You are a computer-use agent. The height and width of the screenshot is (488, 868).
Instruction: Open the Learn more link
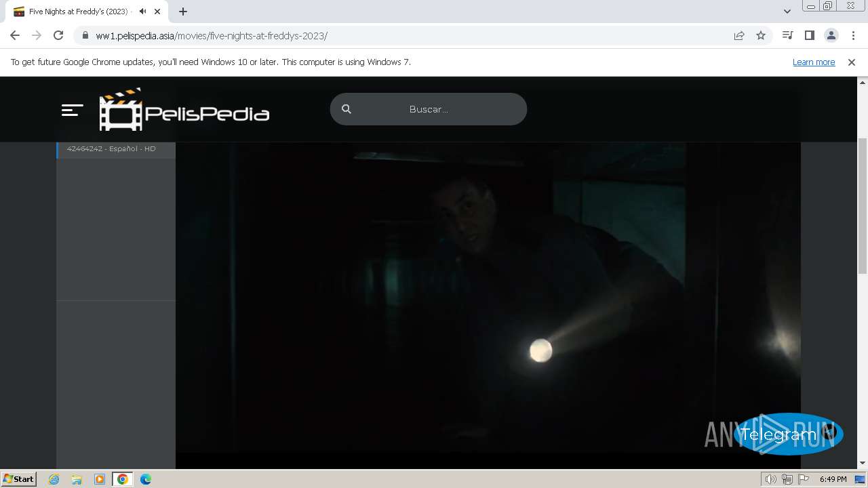(814, 62)
